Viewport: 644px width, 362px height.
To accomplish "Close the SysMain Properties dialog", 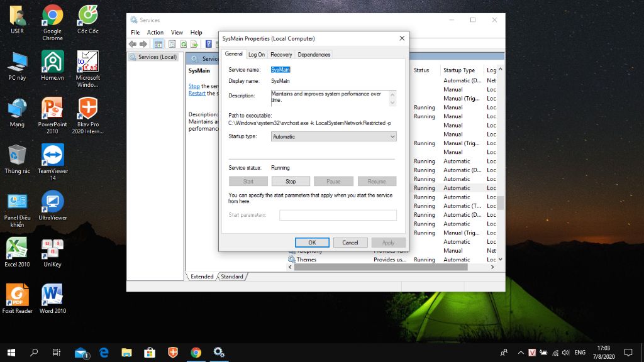I will tap(402, 38).
